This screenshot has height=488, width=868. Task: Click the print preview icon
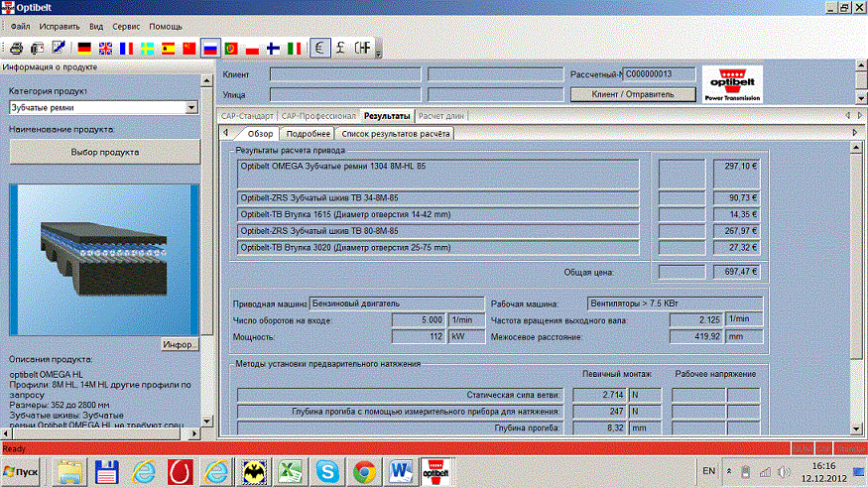[37, 49]
